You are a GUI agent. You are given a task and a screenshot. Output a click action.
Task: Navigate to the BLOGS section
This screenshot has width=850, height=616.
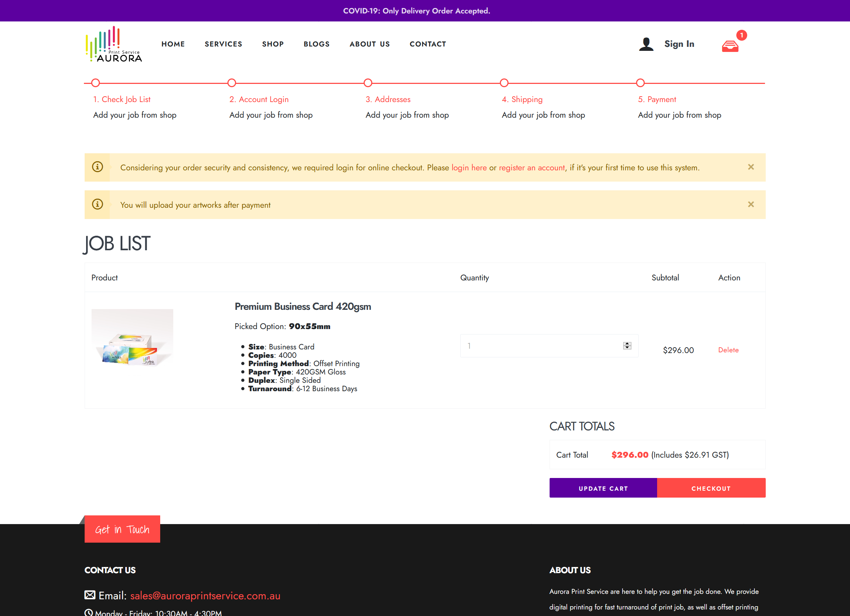pyautogui.click(x=317, y=44)
